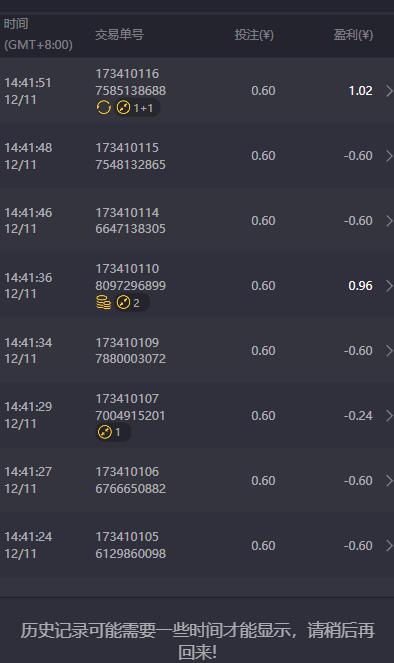Viewport: 394px width, 663px height.
Task: Click the 交易单号 column header
Action: point(119,35)
